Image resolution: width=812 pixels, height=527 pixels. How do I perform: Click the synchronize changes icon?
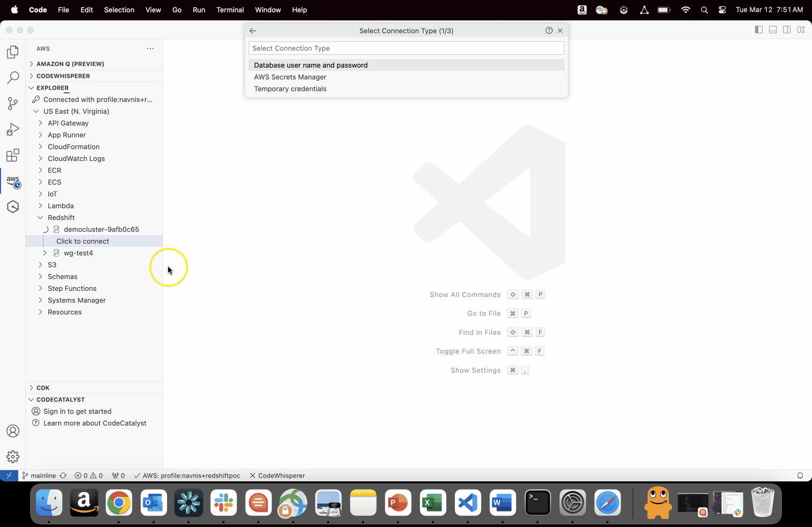[x=63, y=475]
